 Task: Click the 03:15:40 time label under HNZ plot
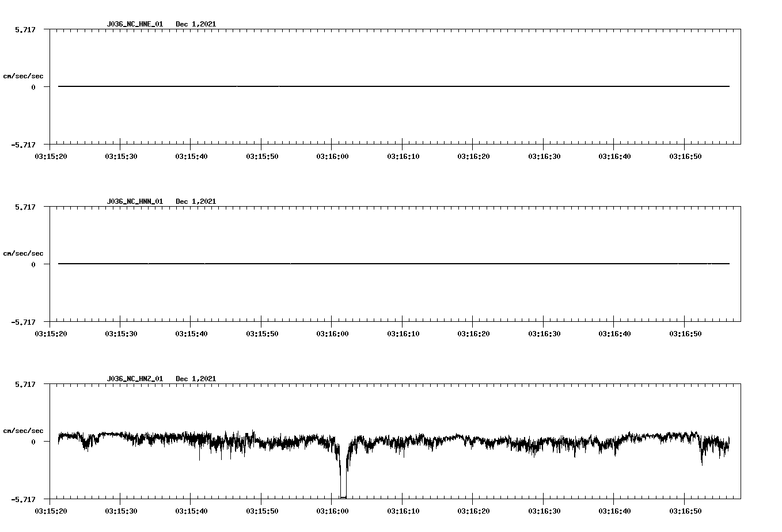pos(192,511)
